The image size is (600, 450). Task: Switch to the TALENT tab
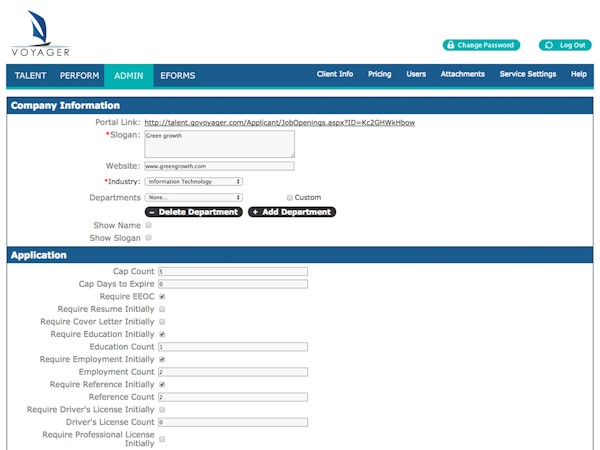tap(31, 76)
